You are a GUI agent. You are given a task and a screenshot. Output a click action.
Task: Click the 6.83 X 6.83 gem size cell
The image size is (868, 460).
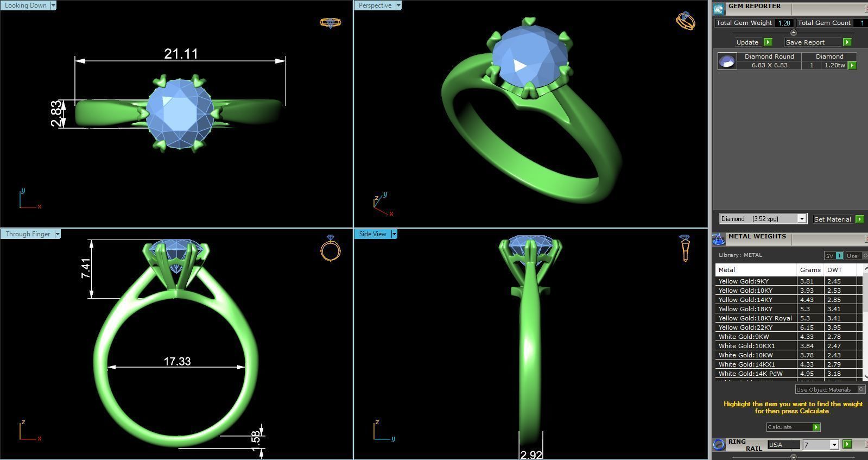point(769,65)
